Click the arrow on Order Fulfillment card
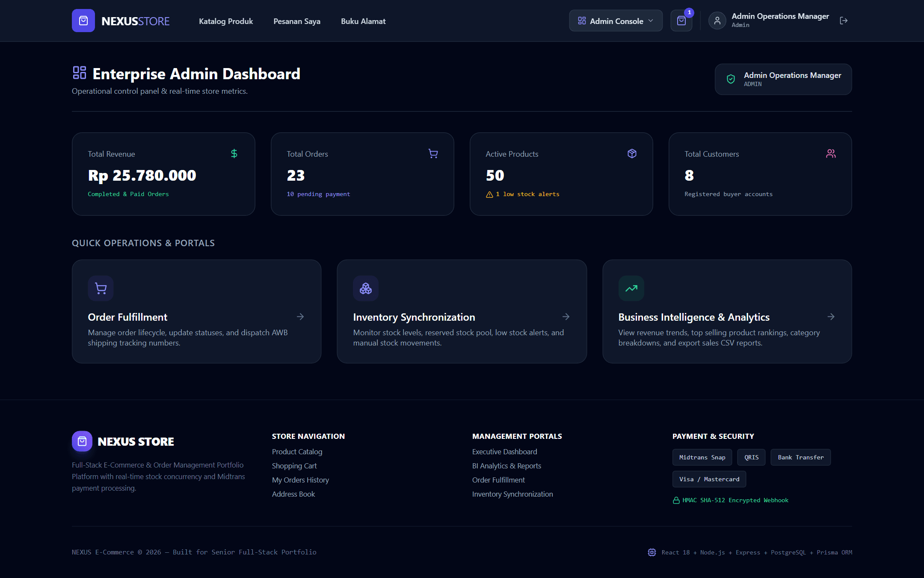Screen dimensions: 924x578 (300, 316)
